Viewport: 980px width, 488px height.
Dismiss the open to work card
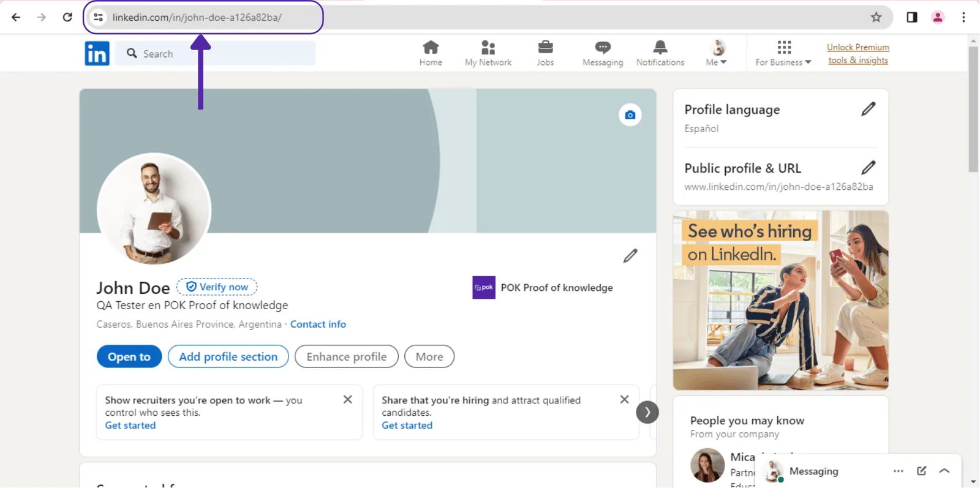347,399
